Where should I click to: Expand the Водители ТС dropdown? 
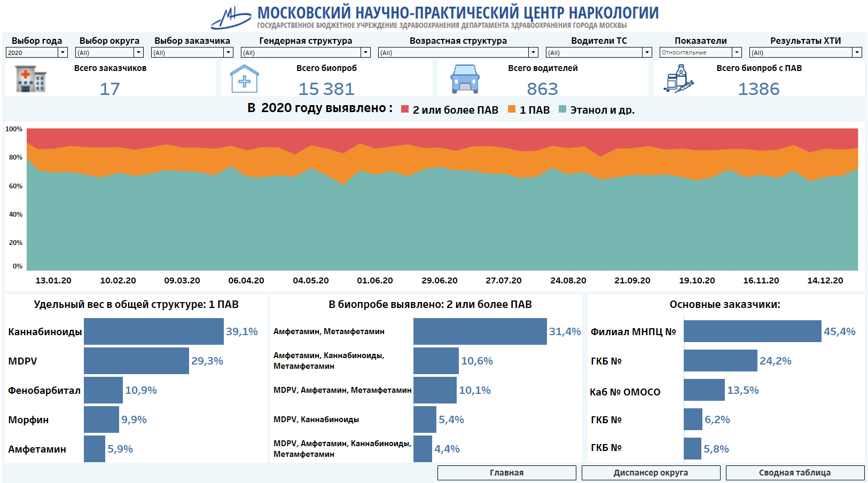pyautogui.click(x=647, y=52)
